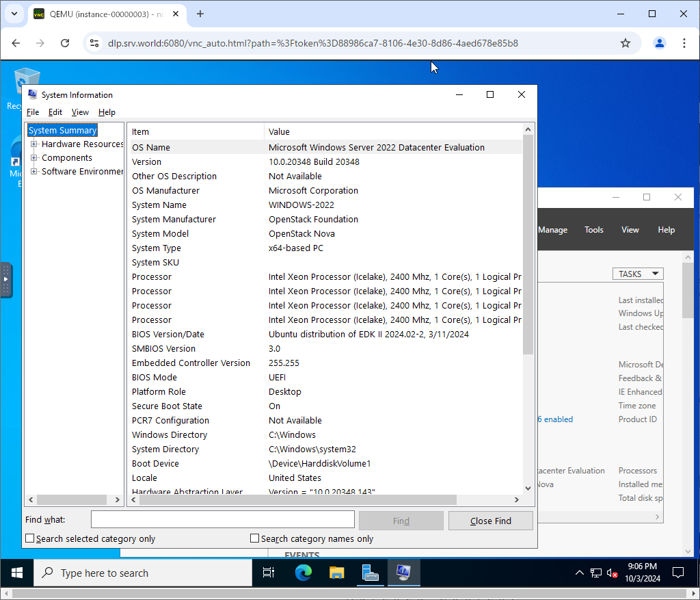Click the details pane vertical scrollbar thumb
Screen dimensions: 700x600
point(528,244)
